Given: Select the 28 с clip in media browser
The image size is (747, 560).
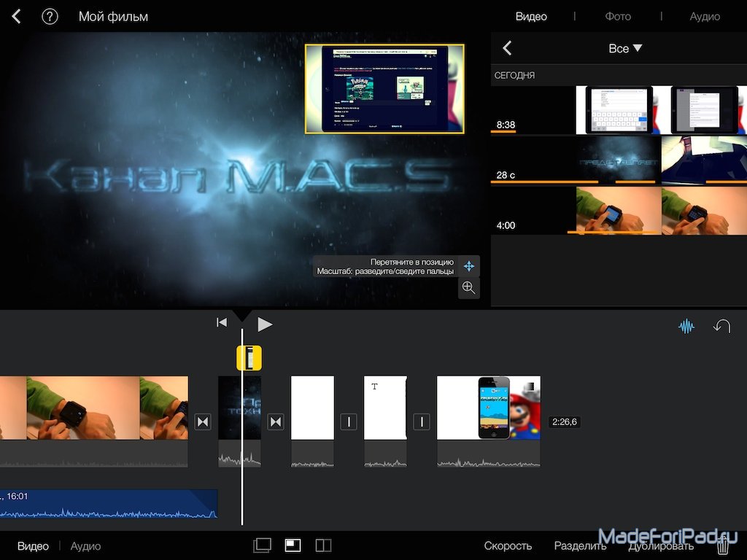Looking at the screenshot, I should pyautogui.click(x=619, y=160).
